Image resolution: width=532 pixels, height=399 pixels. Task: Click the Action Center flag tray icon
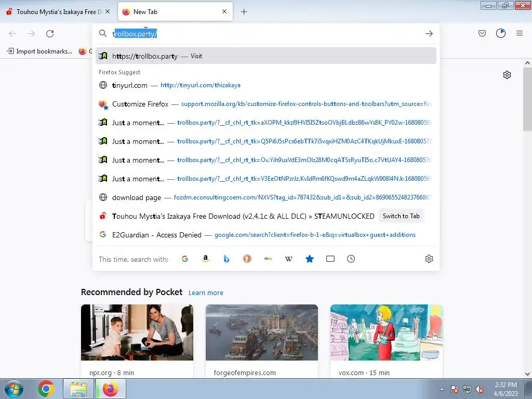(454, 390)
